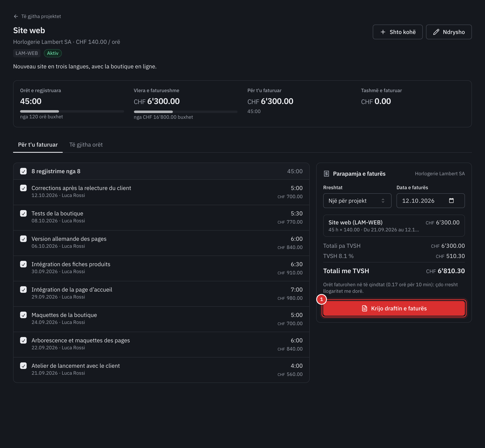Click the back arrow to all projects

point(16,16)
